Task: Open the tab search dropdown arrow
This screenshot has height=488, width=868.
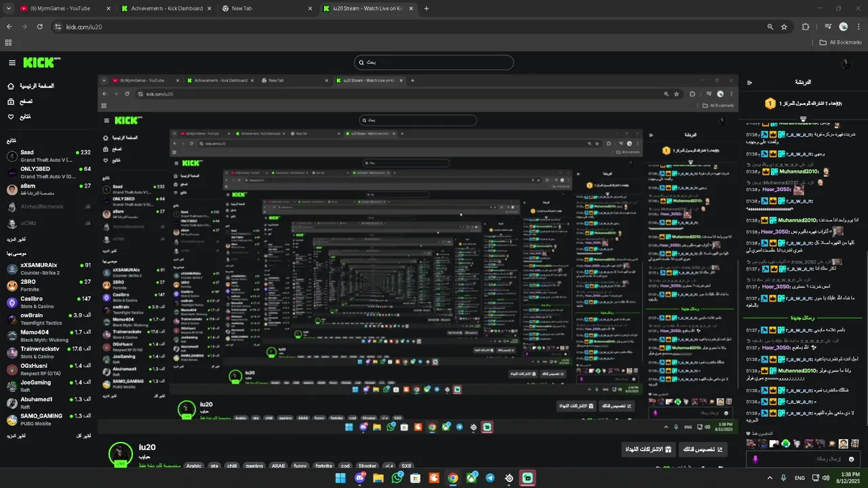Action: pos(8,9)
